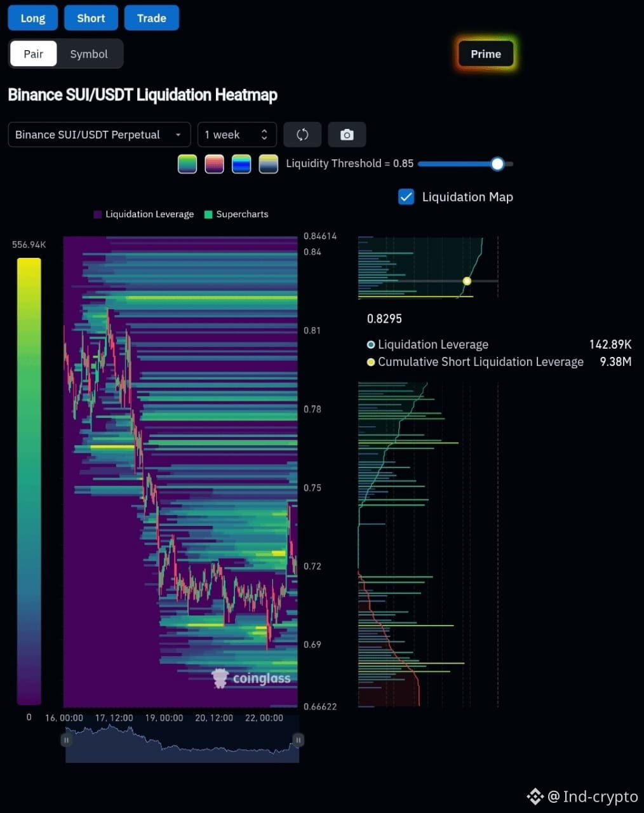Click the 16, 00:00 time axis label
Image resolution: width=644 pixels, height=813 pixels.
click(x=64, y=718)
